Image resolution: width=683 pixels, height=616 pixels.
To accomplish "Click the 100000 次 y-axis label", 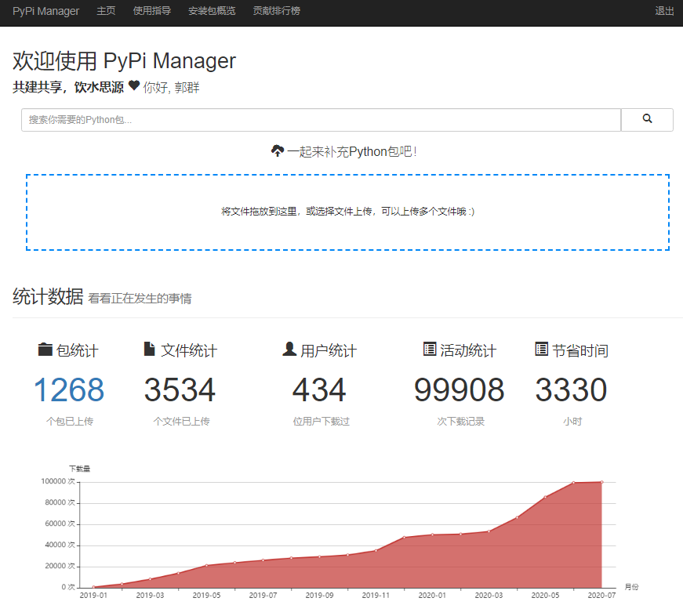I will pyautogui.click(x=58, y=481).
